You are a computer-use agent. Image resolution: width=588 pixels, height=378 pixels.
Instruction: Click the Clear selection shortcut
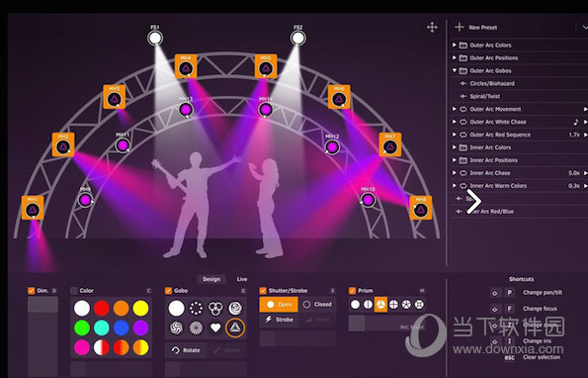[x=542, y=357]
